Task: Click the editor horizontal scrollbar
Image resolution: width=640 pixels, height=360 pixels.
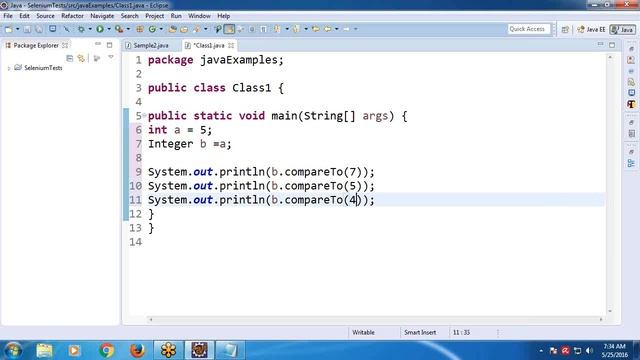Action: [376, 319]
